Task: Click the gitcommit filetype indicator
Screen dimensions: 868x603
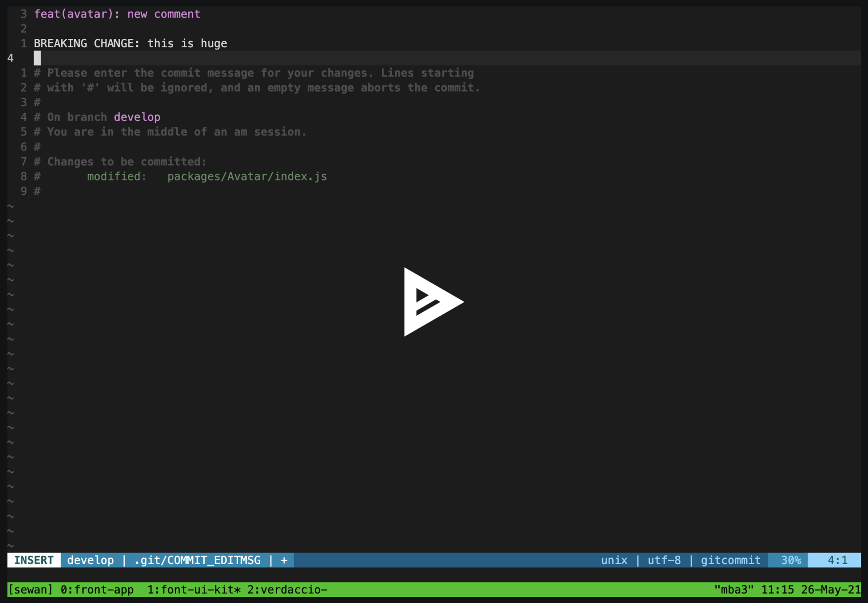Action: click(730, 560)
